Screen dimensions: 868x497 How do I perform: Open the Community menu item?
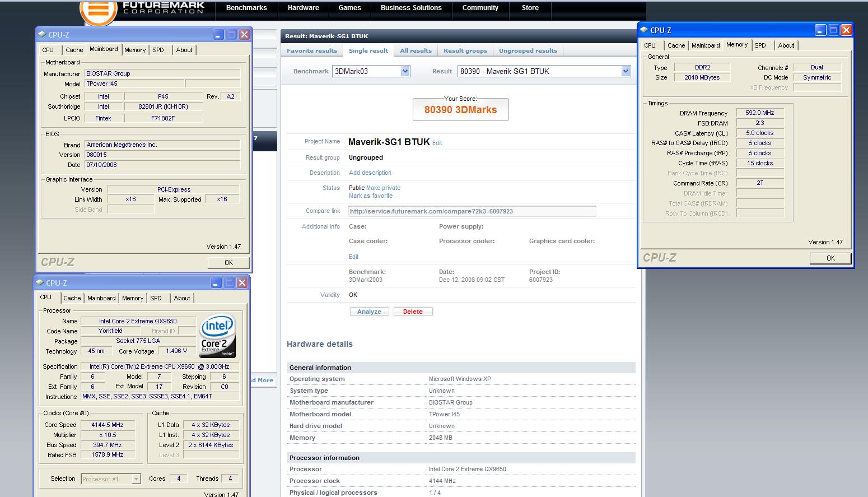(x=480, y=8)
